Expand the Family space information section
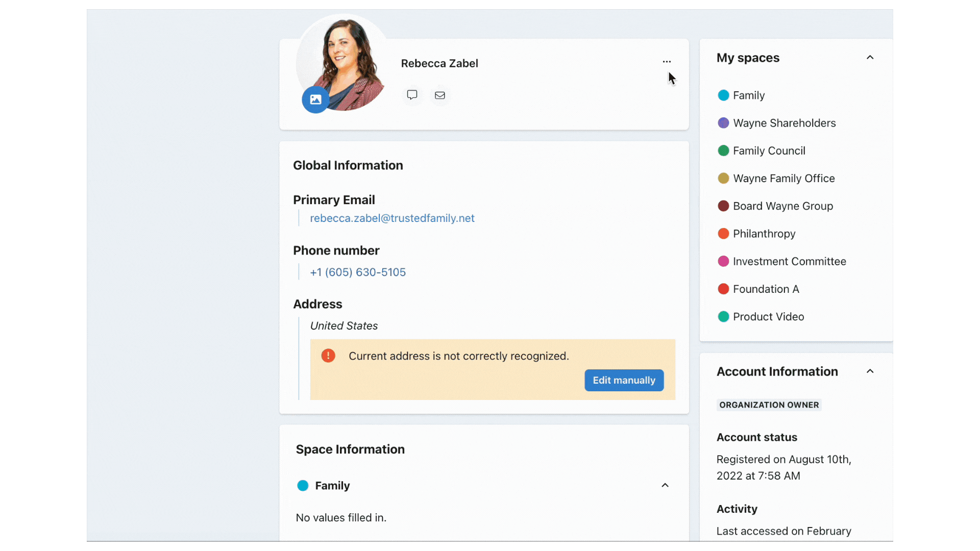 (x=665, y=486)
